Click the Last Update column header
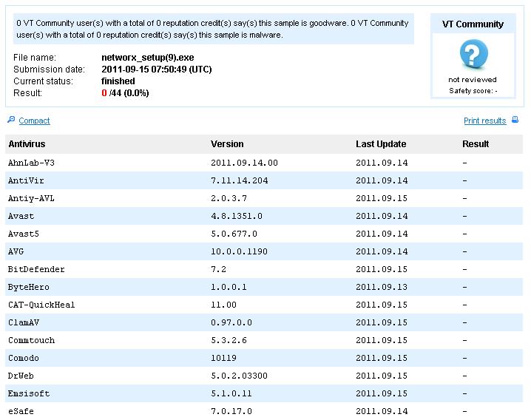The width and height of the screenshot is (531, 420). pyautogui.click(x=381, y=144)
